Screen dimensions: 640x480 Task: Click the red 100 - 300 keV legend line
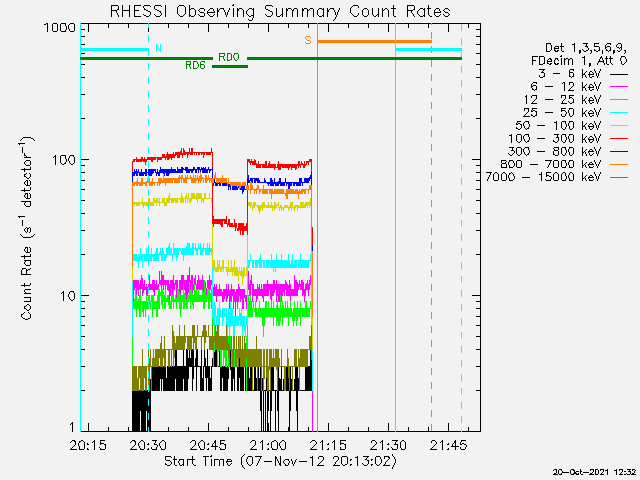pos(619,139)
